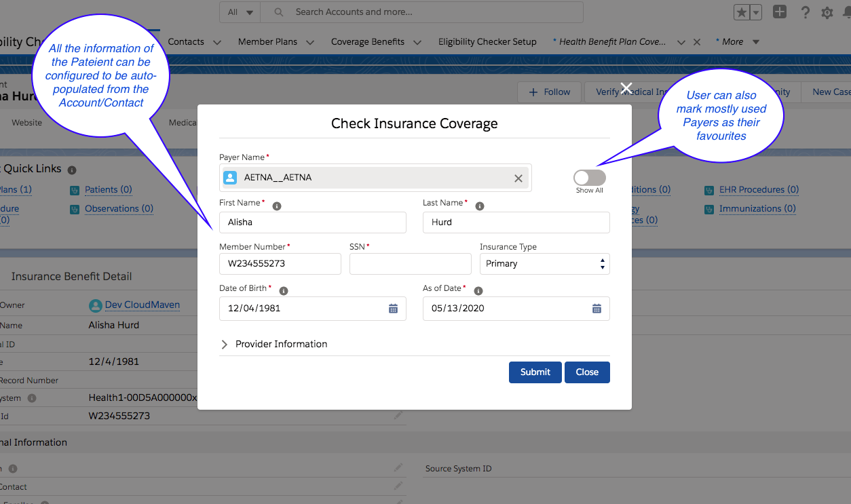Click the search magnifier in the search bar
851x504 pixels.
pyautogui.click(x=278, y=12)
